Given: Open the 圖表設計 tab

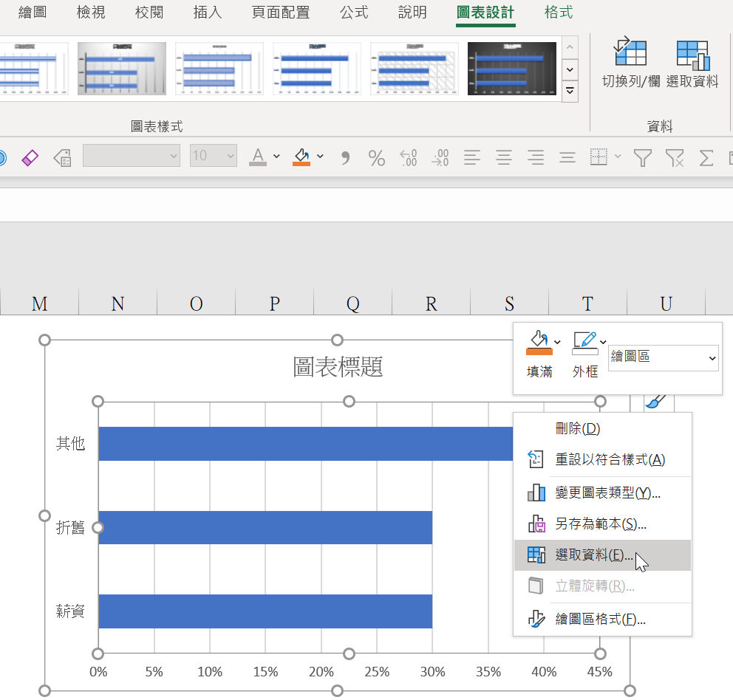Looking at the screenshot, I should click(x=485, y=13).
